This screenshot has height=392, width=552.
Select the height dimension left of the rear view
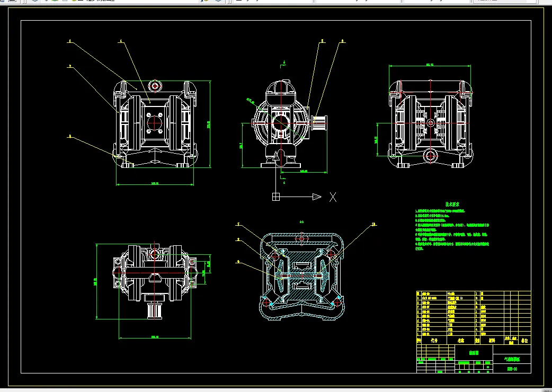[377, 139]
